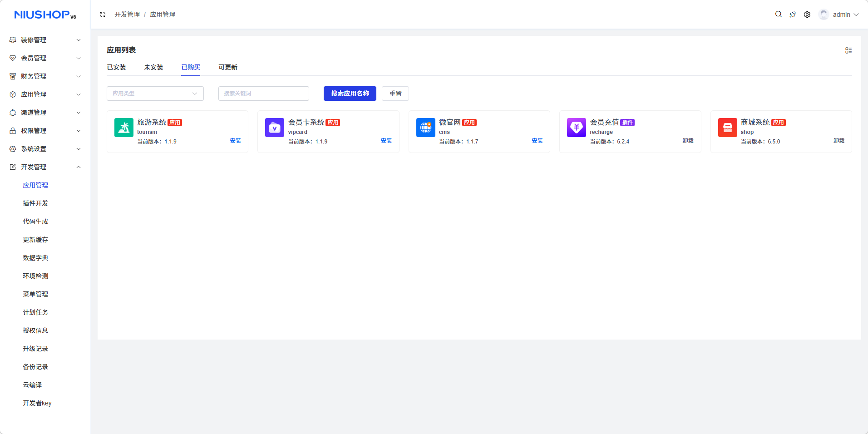Click the 旅游系统 tourism app icon
Screen dimensions: 868x434
click(124, 128)
